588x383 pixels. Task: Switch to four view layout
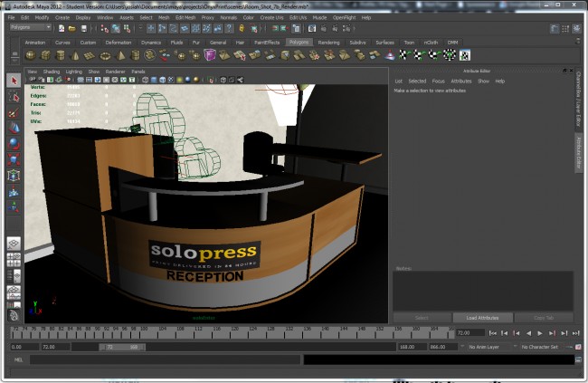pyautogui.click(x=14, y=260)
